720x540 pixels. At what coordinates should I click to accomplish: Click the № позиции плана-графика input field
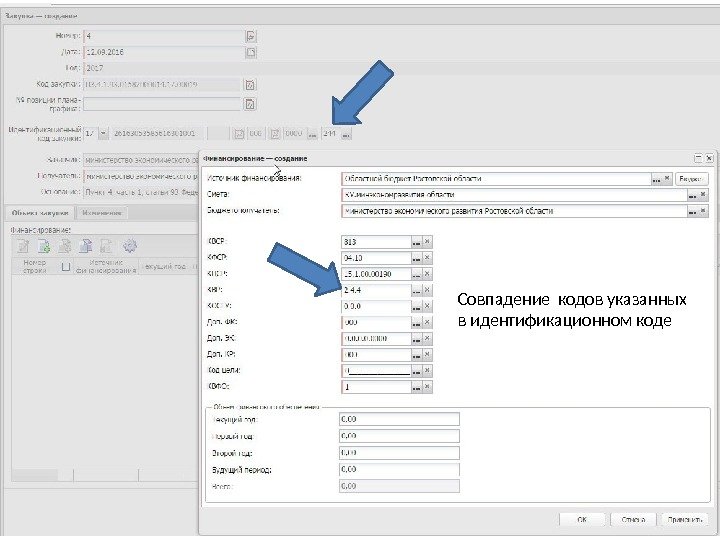[163, 104]
